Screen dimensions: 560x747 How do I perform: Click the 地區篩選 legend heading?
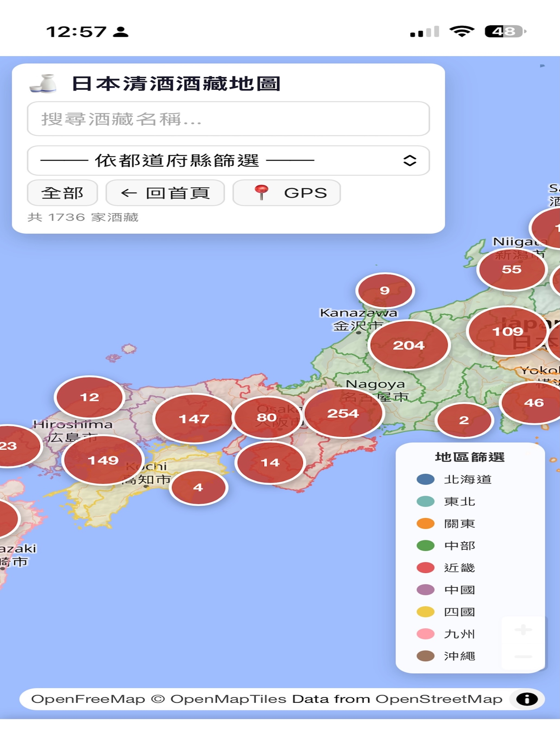point(470,457)
